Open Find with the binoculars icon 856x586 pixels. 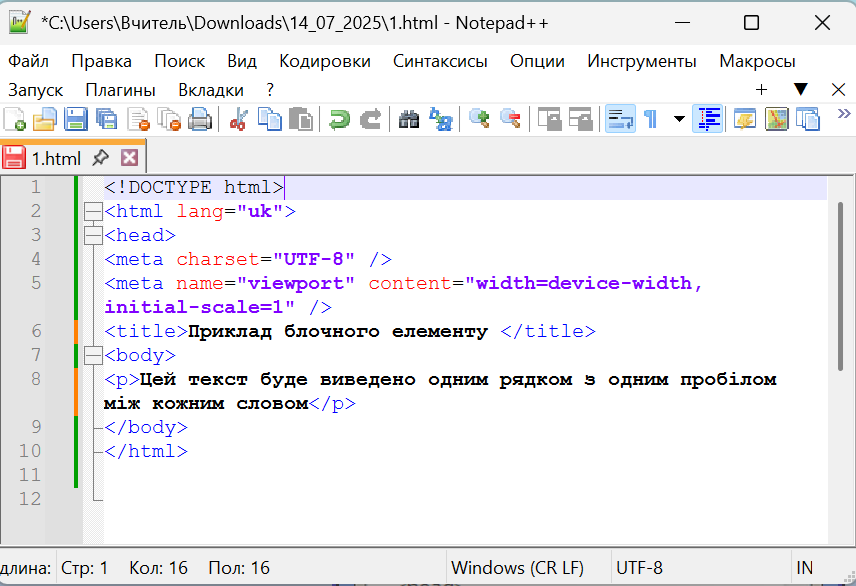(x=409, y=120)
